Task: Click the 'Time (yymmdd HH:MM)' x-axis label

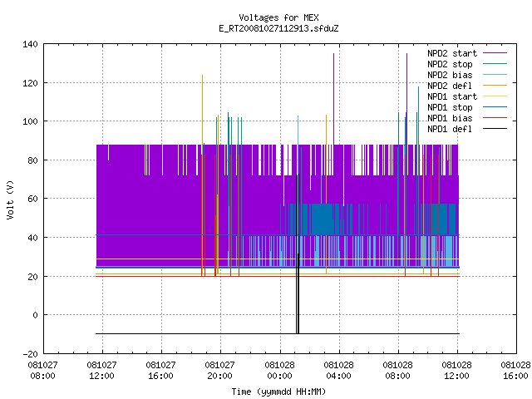Action: point(278,392)
